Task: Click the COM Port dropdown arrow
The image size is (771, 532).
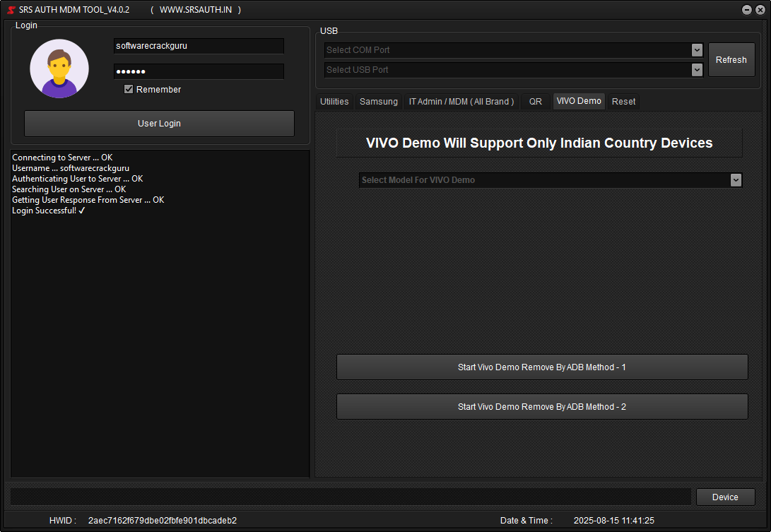Action: pyautogui.click(x=697, y=50)
